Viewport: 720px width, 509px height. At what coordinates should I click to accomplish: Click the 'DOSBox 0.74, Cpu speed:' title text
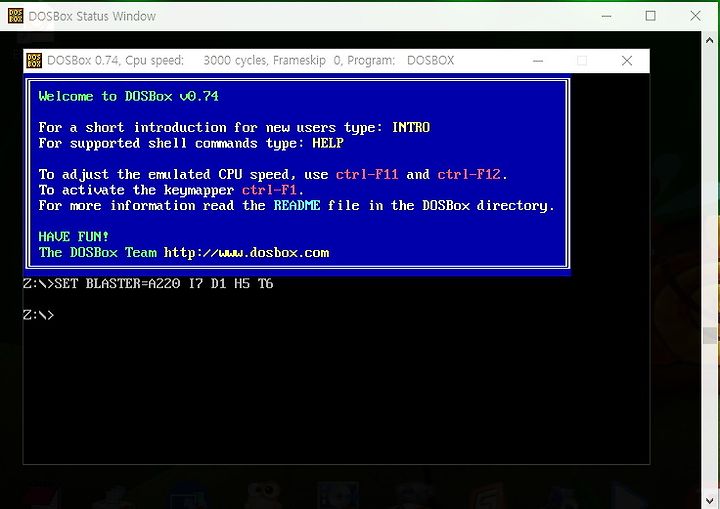point(115,61)
